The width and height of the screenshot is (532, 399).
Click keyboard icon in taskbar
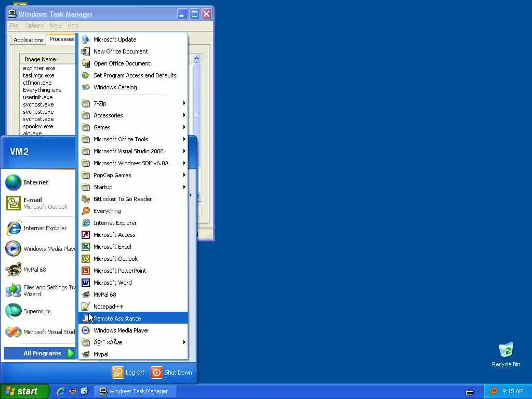tap(470, 392)
